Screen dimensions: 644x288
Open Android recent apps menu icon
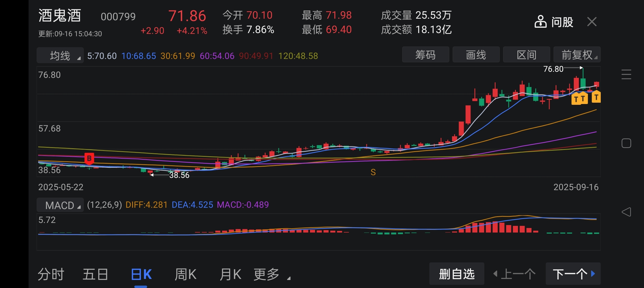626,74
